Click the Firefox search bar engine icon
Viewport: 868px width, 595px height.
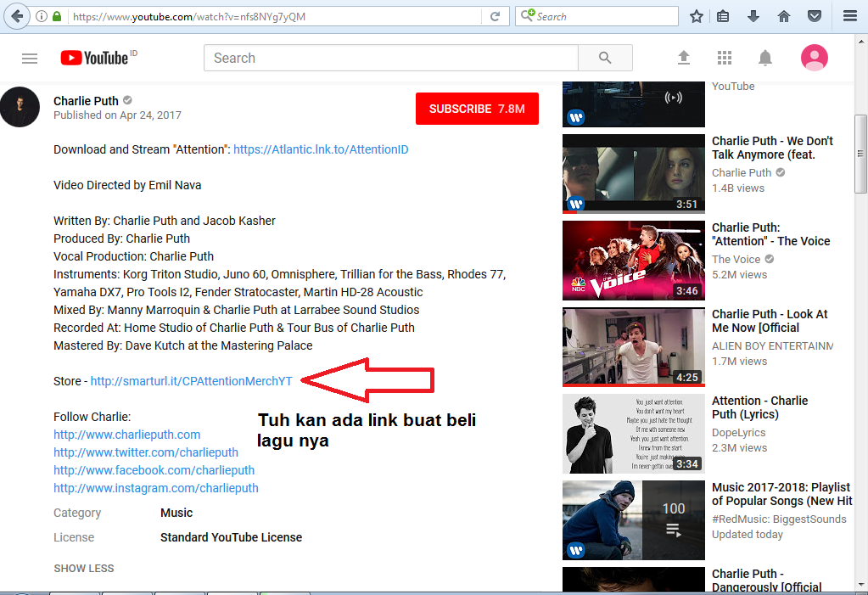(x=528, y=15)
